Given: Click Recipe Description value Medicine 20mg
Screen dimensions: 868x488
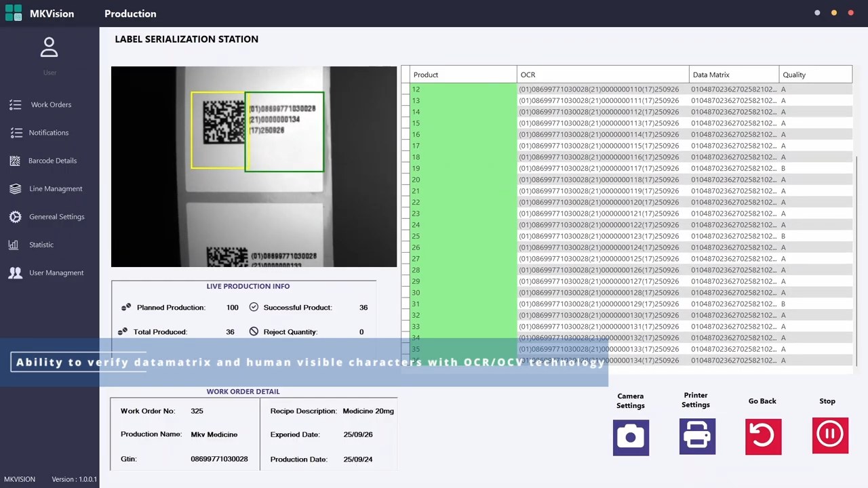Looking at the screenshot, I should coord(368,411).
